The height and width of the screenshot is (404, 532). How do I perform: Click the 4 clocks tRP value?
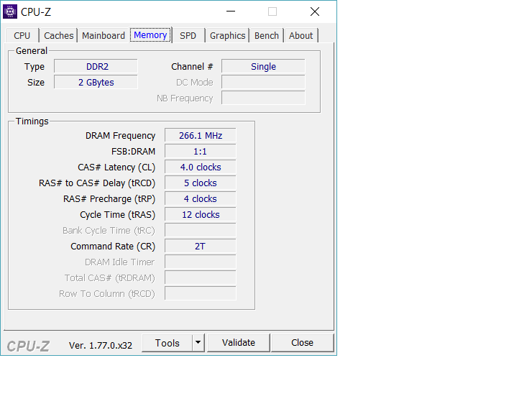(201, 199)
